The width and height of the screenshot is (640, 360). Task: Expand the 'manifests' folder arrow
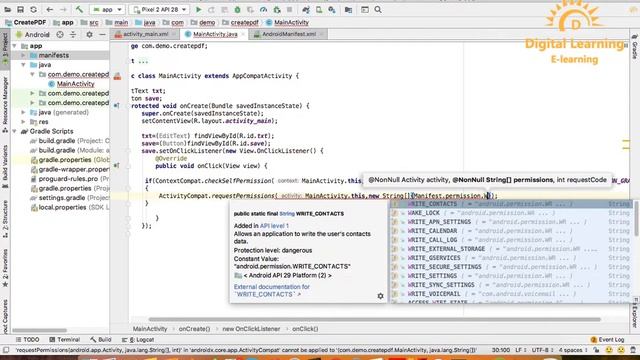[x=24, y=55]
